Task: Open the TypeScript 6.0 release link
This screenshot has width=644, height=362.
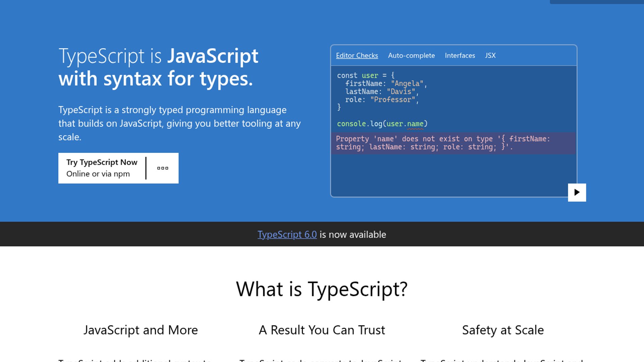Action: click(287, 235)
